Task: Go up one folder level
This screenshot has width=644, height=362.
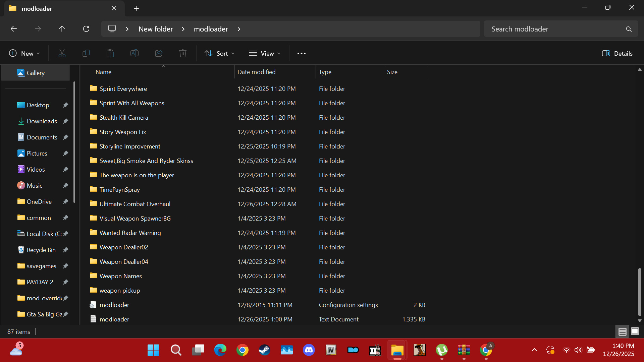Action: click(62, 29)
